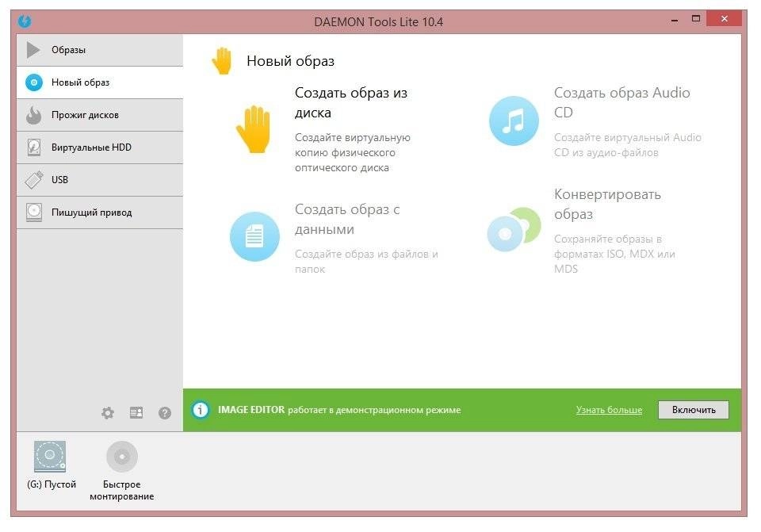Open settings with the gear icon
The image size is (761, 532).
(x=108, y=412)
